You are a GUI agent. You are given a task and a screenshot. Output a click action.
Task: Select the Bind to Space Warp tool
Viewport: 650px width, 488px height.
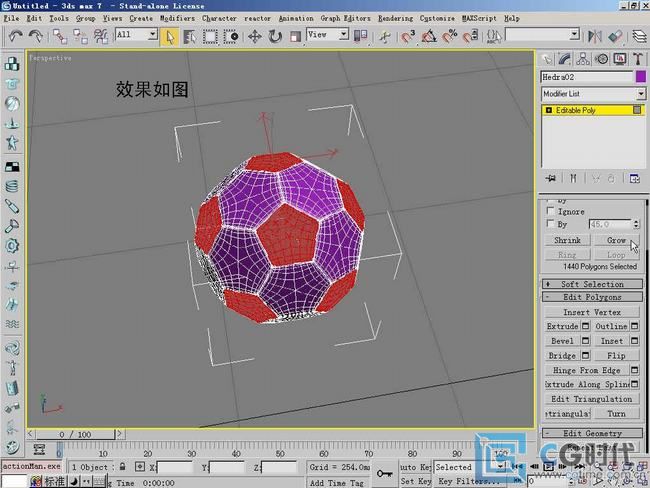[x=101, y=36]
